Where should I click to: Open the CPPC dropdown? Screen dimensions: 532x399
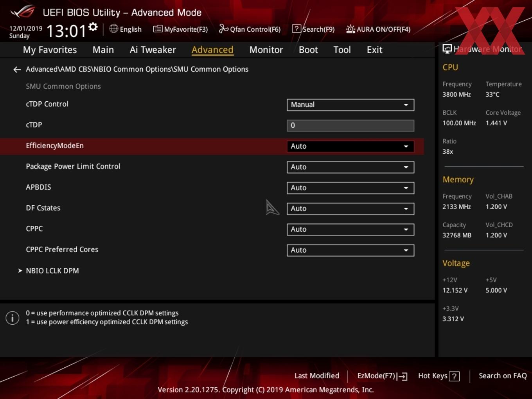(x=350, y=229)
